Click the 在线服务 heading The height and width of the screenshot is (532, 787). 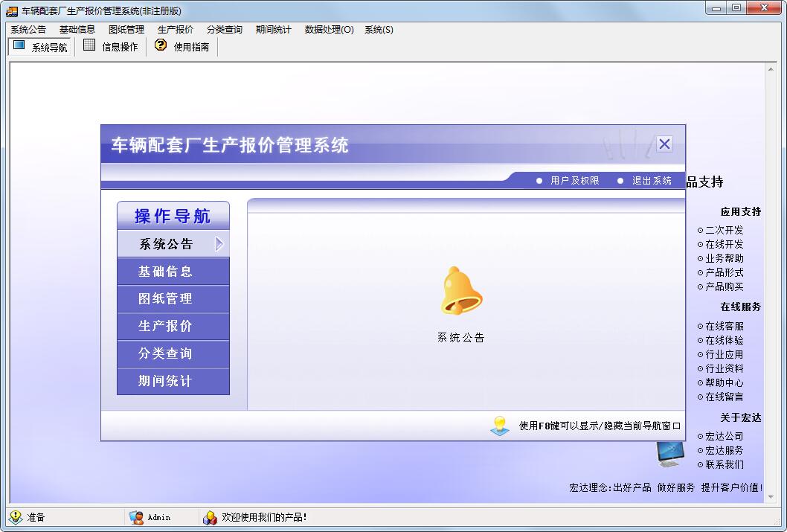pyautogui.click(x=741, y=307)
